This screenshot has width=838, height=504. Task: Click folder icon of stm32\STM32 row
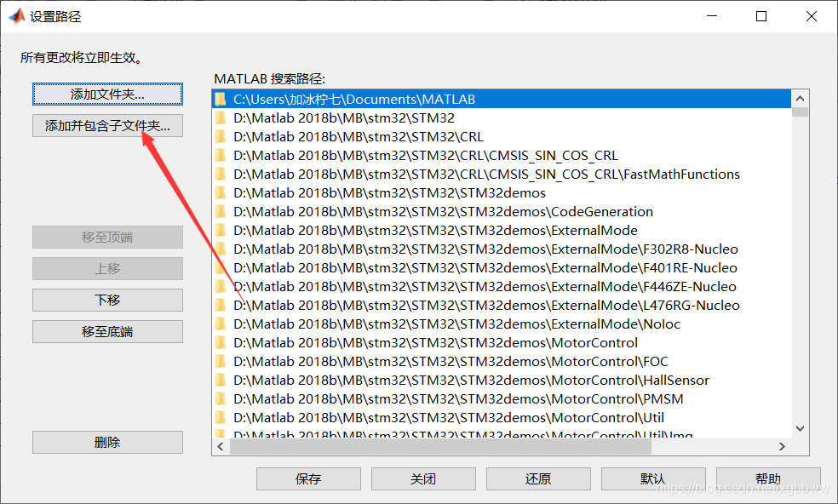click(x=221, y=117)
